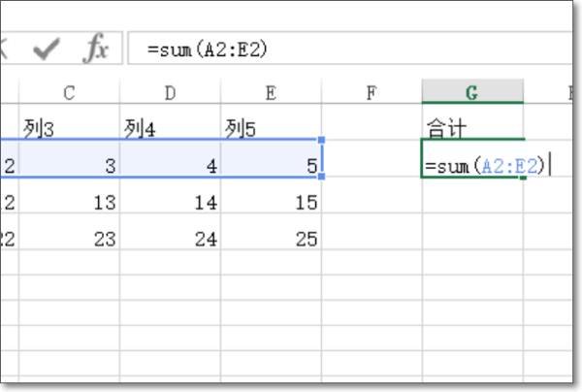Select the 合计 cell
This screenshot has width=582, height=392.
tap(472, 127)
